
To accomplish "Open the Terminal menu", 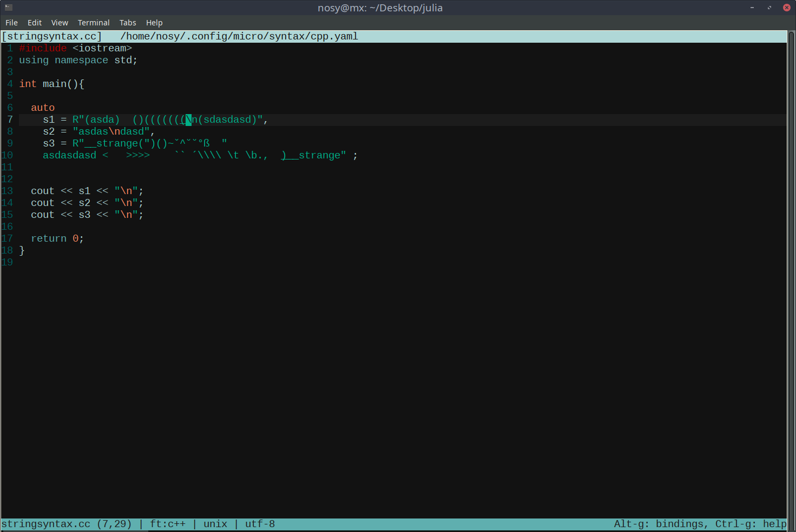I will point(93,22).
